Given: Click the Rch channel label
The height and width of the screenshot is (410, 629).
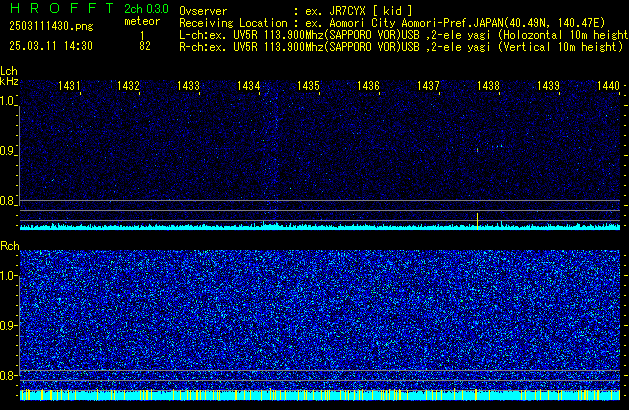Looking at the screenshot, I should point(10,246).
